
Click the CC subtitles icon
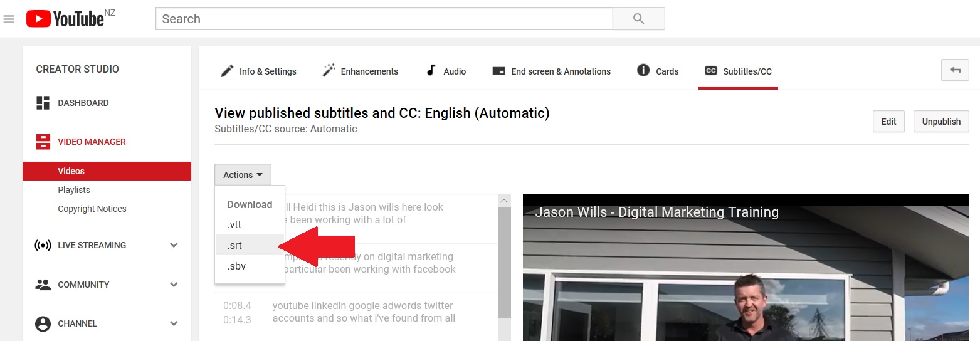click(x=711, y=71)
